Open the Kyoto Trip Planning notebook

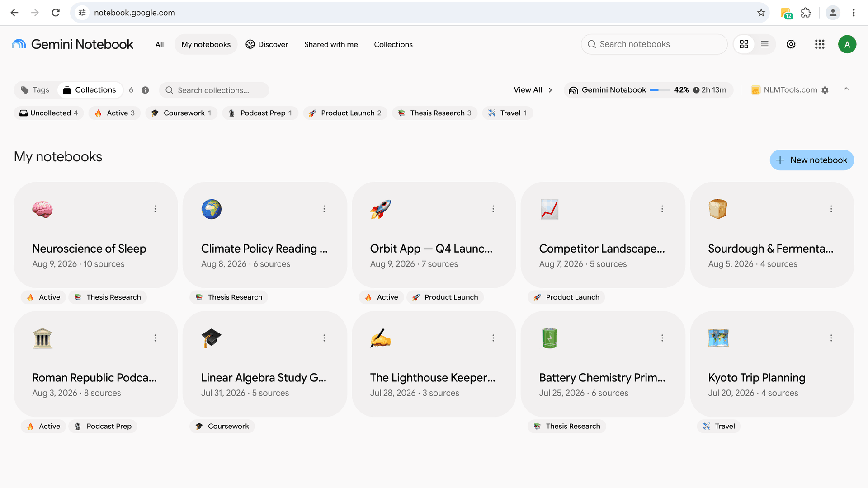pos(772,364)
